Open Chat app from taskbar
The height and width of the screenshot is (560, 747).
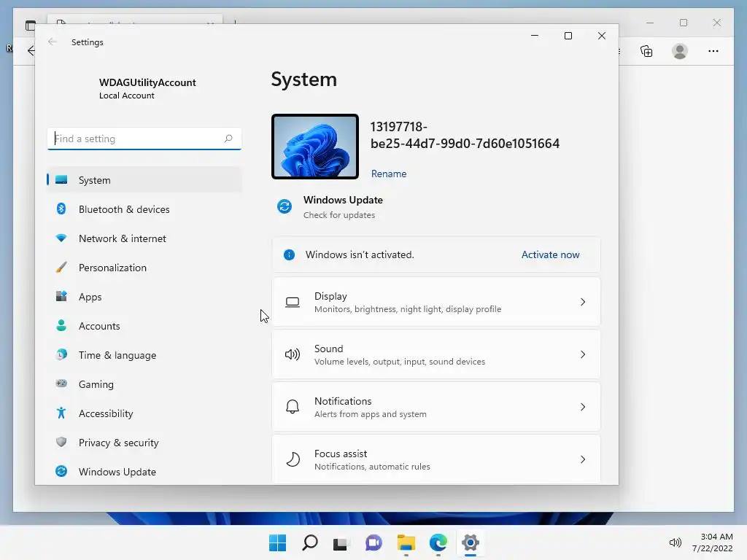point(373,542)
